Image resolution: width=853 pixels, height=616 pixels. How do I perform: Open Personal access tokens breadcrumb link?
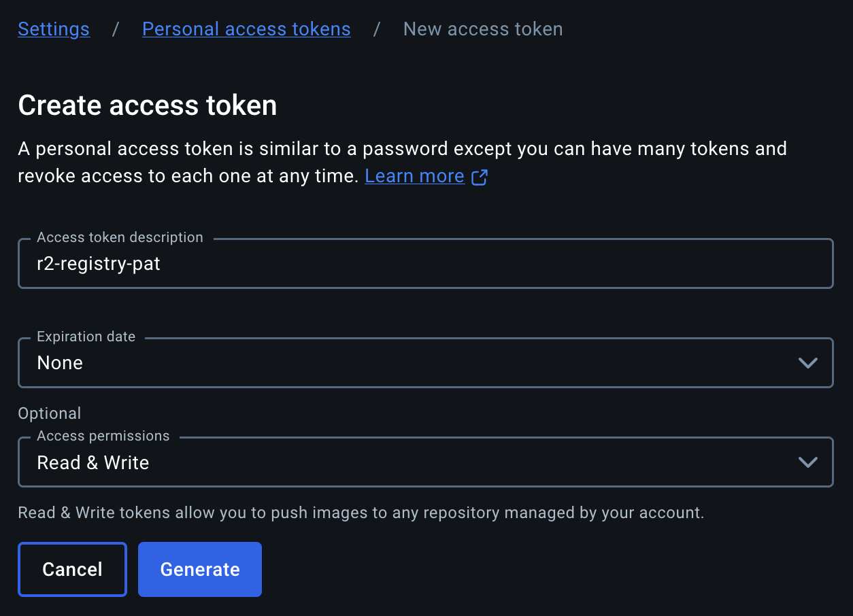click(x=246, y=29)
